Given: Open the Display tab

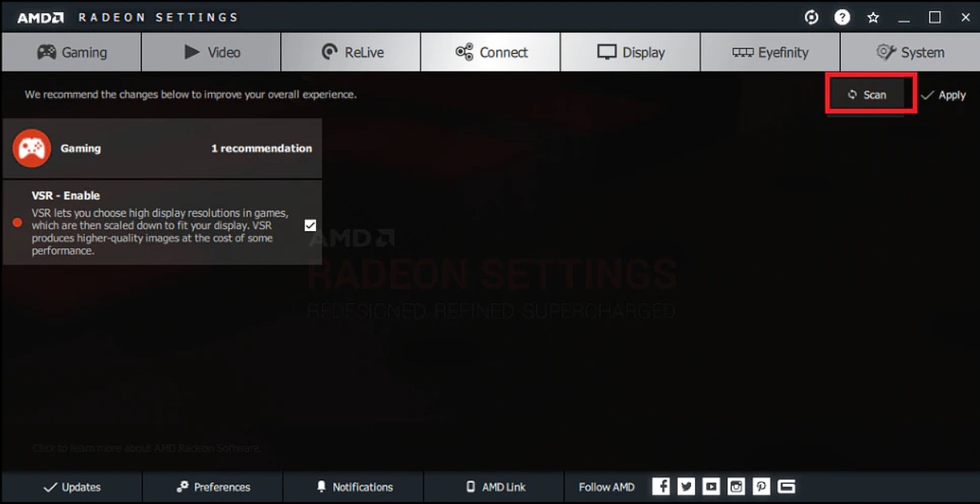Looking at the screenshot, I should click(631, 52).
